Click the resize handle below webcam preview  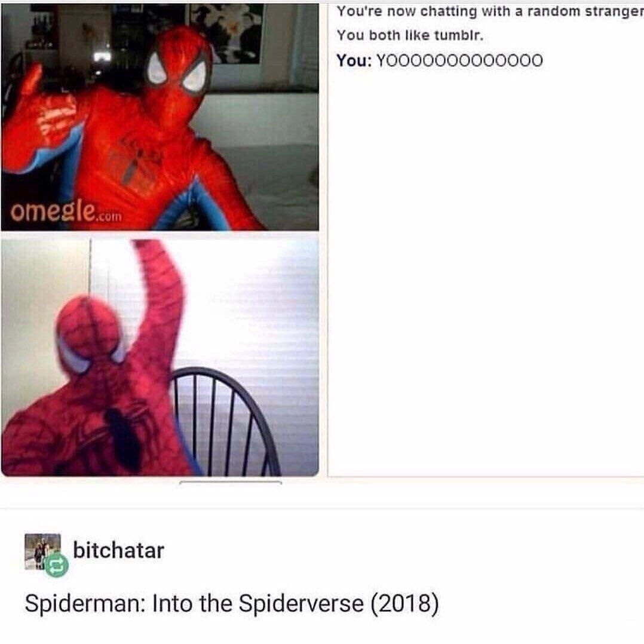coord(231,482)
